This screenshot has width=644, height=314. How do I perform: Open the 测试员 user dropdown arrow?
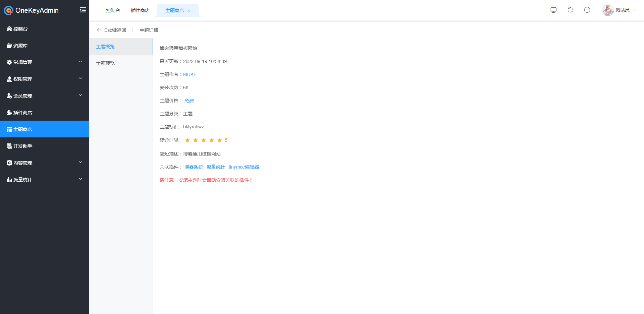pos(635,10)
